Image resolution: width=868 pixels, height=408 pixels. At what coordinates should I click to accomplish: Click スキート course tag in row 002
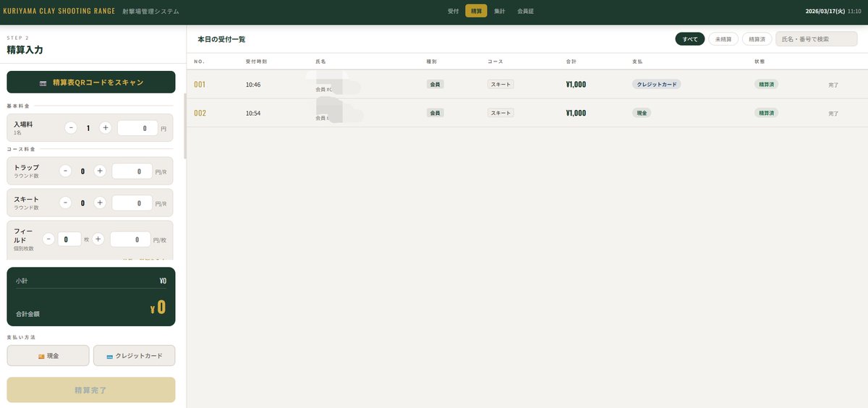point(501,113)
